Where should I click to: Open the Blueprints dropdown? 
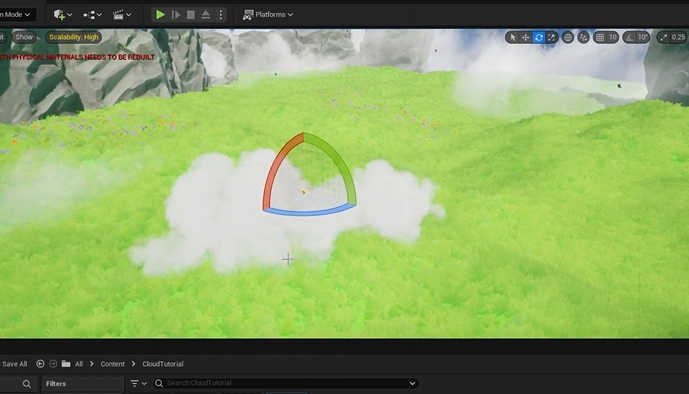[92, 14]
